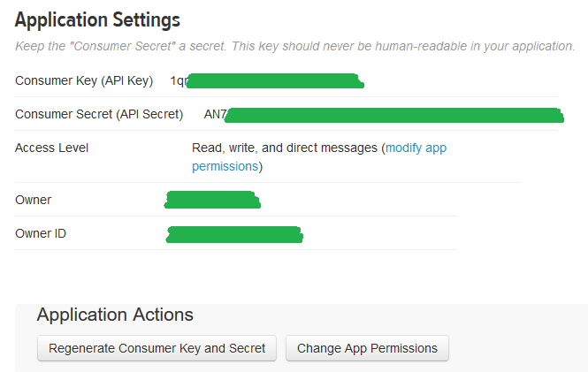Viewport: 588px width, 372px height.
Task: Click the green redacted Consumer Key value
Action: (274, 82)
